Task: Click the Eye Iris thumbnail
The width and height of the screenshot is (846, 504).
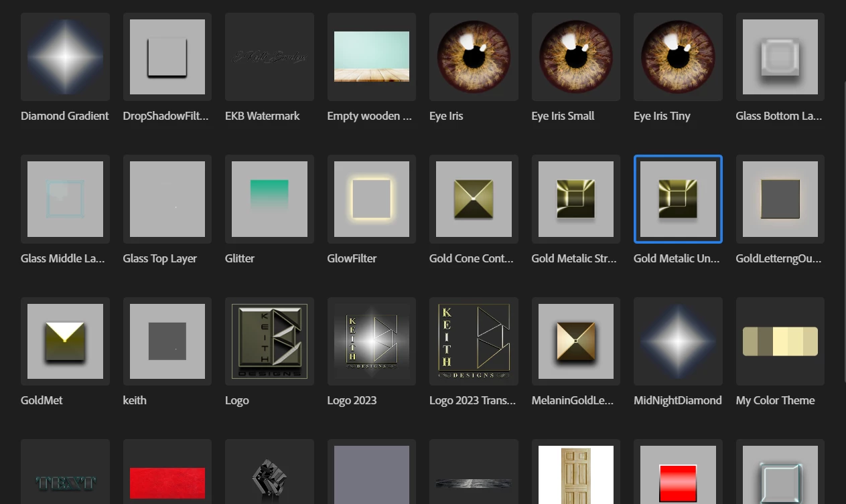Action: click(474, 57)
